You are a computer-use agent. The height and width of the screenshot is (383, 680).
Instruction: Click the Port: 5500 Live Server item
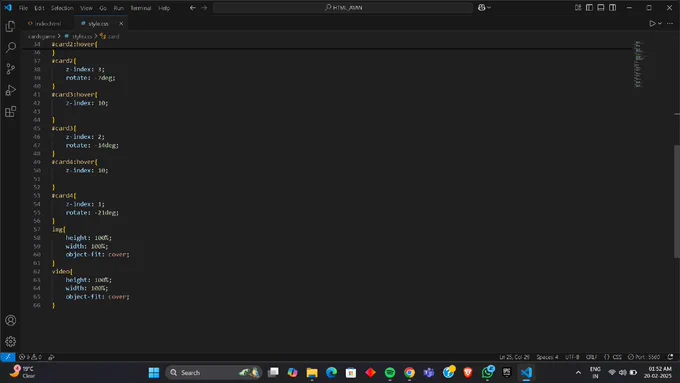pos(644,357)
